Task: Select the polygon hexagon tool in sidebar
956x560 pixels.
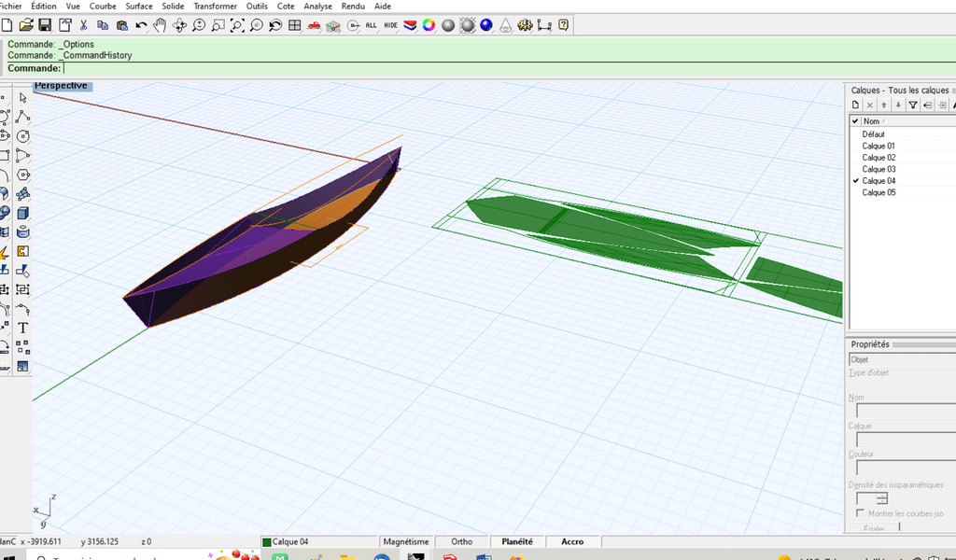Action: tap(23, 175)
